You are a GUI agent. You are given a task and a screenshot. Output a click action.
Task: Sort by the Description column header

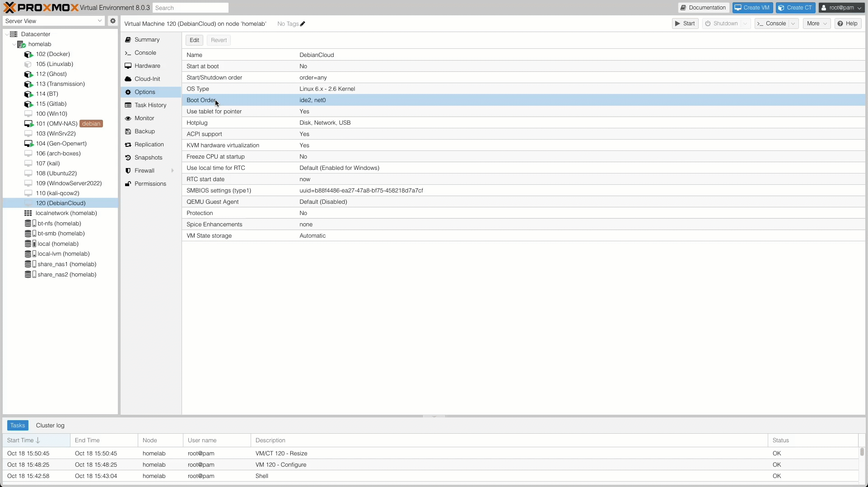[509, 440]
